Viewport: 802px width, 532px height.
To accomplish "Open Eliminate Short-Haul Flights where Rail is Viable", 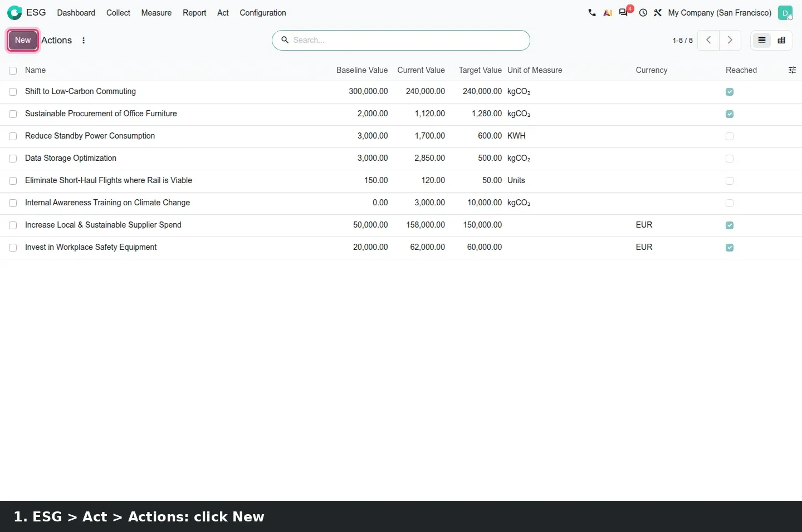I will (x=109, y=180).
